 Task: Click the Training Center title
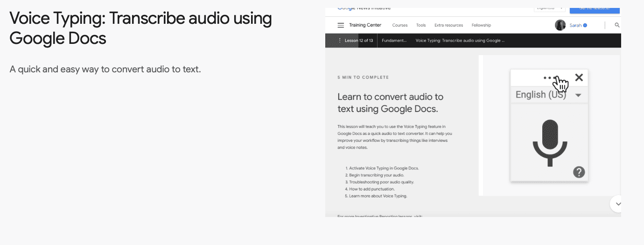click(x=365, y=25)
